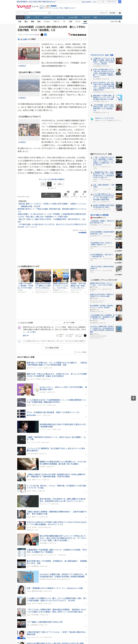
Task: Open article 福岡で山地・平地とも大雪のおそれ
Action: pyautogui.click(x=57, y=375)
